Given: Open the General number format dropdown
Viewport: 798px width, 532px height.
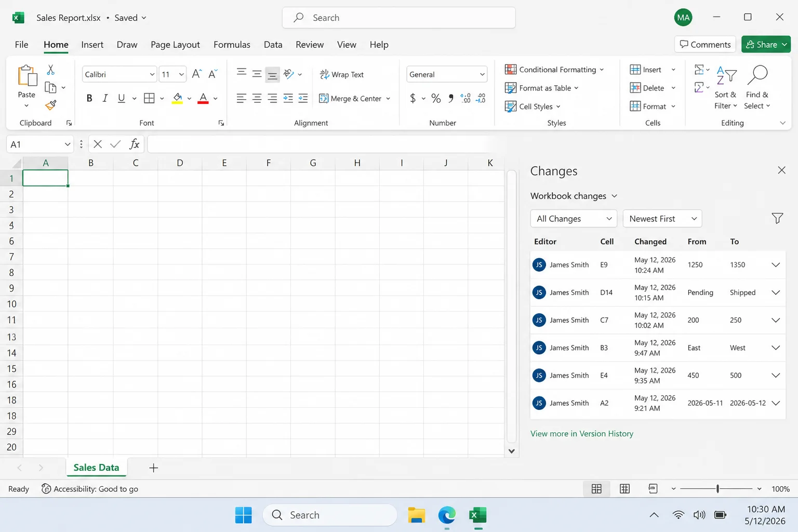Looking at the screenshot, I should [482, 74].
